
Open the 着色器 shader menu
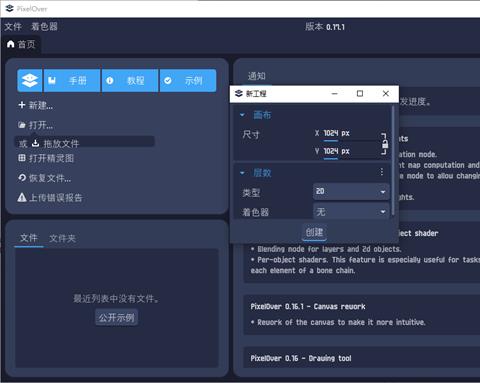pyautogui.click(x=44, y=27)
